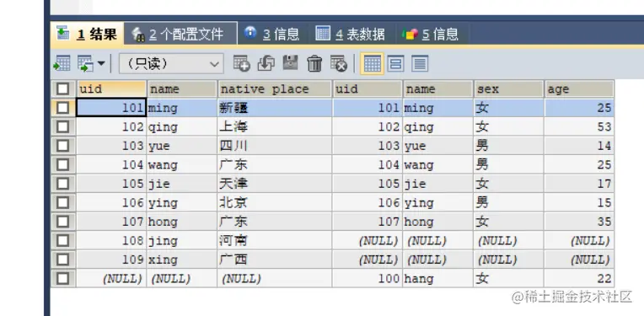Check the row checkbox for 109 xing

click(63, 260)
